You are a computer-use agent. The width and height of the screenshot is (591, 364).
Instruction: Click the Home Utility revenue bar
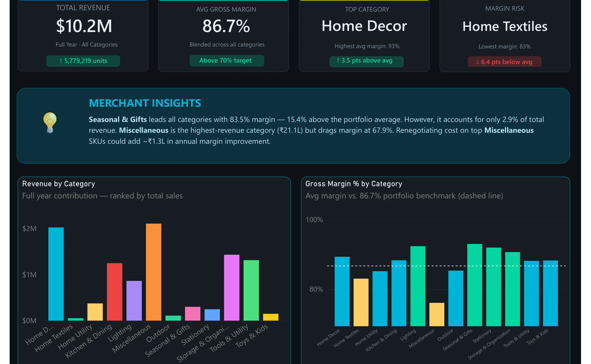pyautogui.click(x=95, y=312)
